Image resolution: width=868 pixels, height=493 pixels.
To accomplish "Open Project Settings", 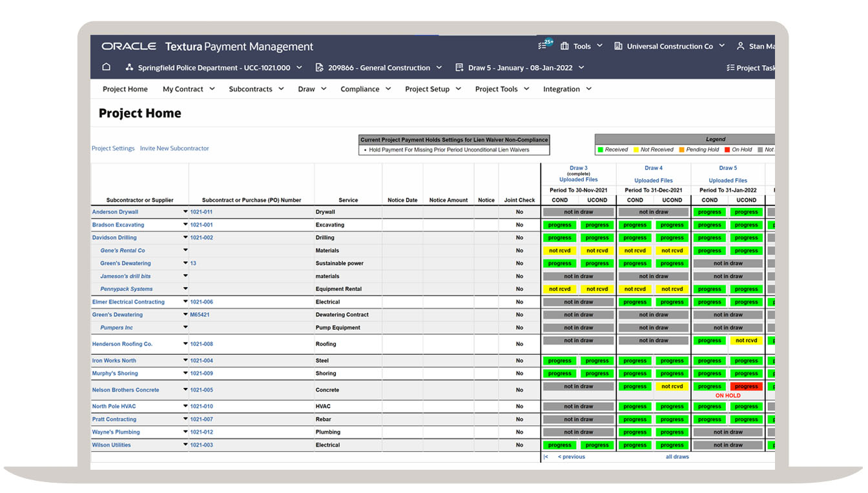I will tap(113, 148).
